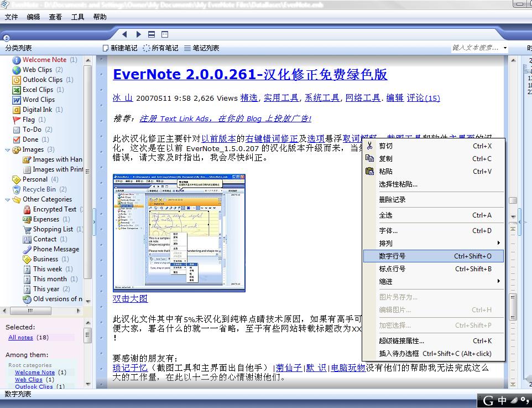Collapse the Other Categories tree
This screenshot has height=408, width=532.
(x=7, y=200)
